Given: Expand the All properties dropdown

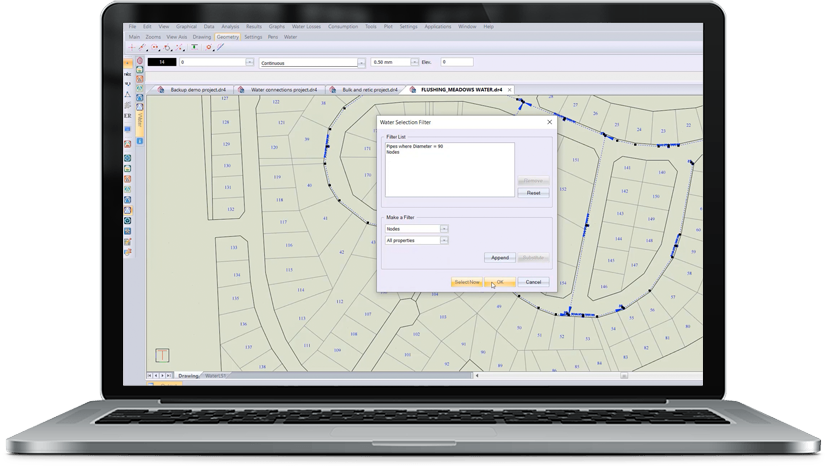Looking at the screenshot, I should click(x=445, y=240).
